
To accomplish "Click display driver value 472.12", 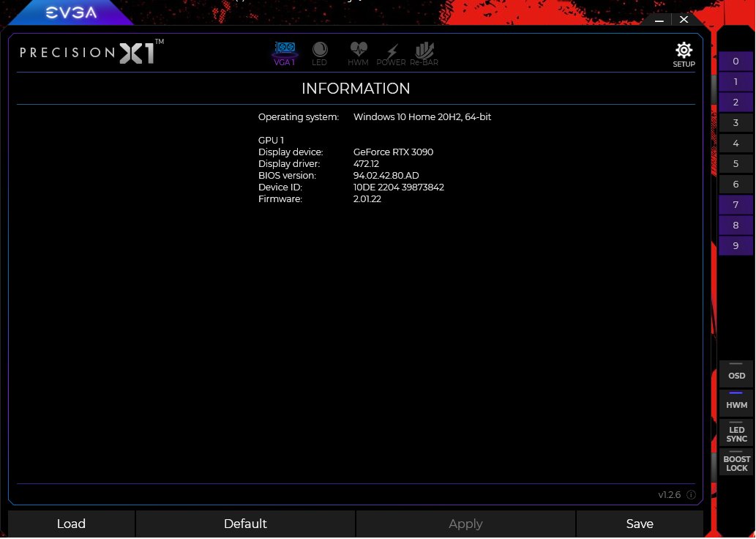I will click(x=366, y=163).
